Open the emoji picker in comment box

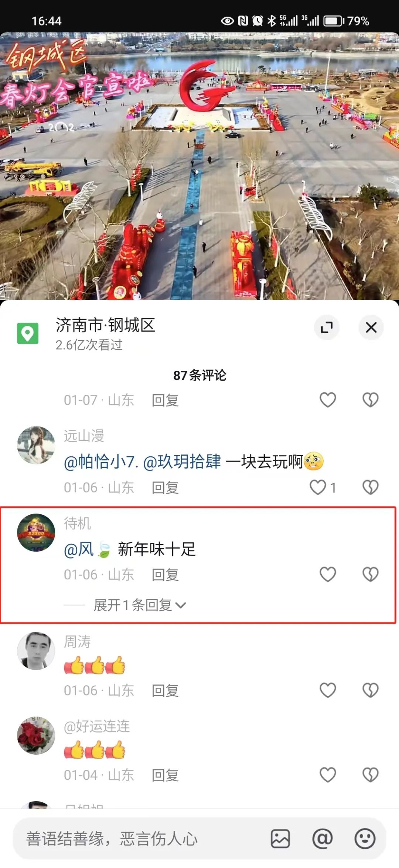click(365, 838)
